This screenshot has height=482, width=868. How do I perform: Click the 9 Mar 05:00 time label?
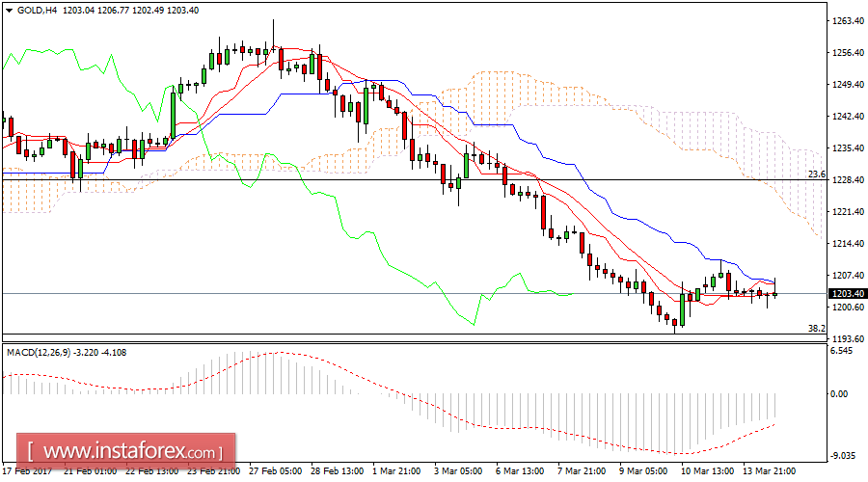pyautogui.click(x=644, y=471)
